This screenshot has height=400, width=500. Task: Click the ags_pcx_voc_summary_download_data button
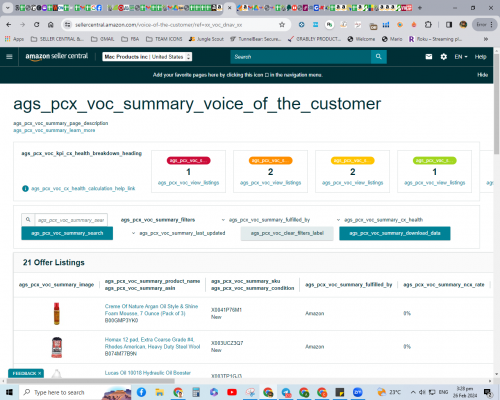tap(395, 233)
